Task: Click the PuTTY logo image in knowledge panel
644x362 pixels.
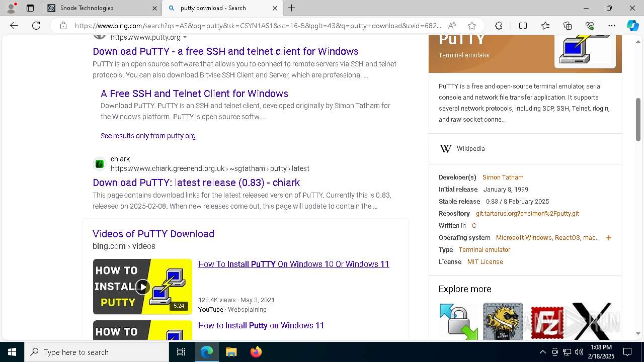Action: [x=585, y=51]
